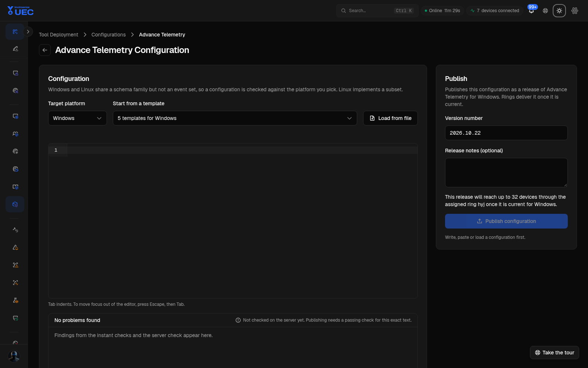Click inside the configuration code editor line 1
This screenshot has width=588, height=368.
(x=242, y=150)
